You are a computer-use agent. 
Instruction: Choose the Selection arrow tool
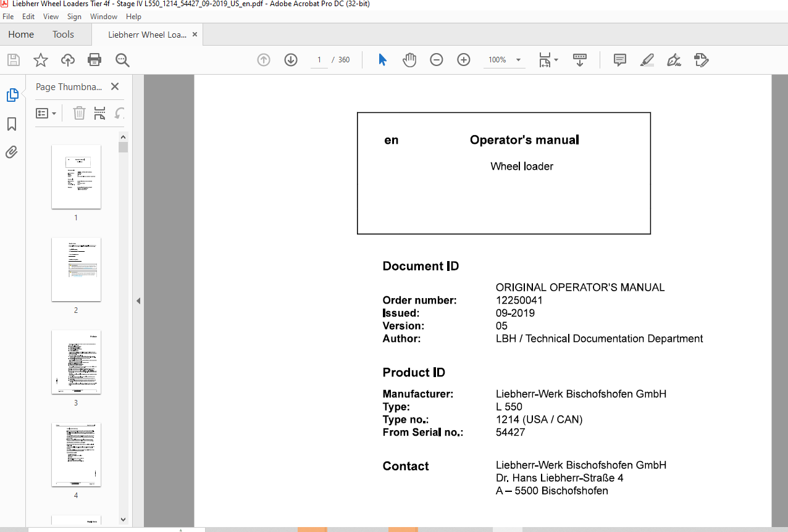click(x=382, y=60)
